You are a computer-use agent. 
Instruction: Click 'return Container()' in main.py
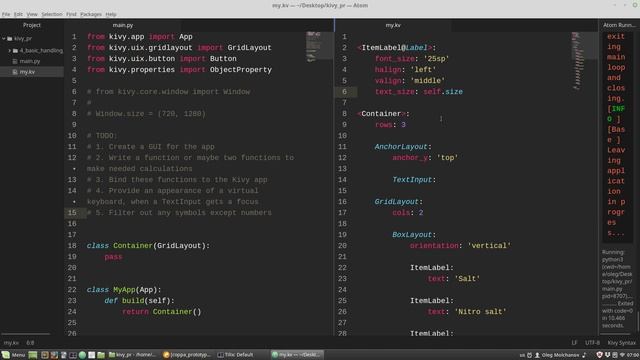click(x=162, y=312)
